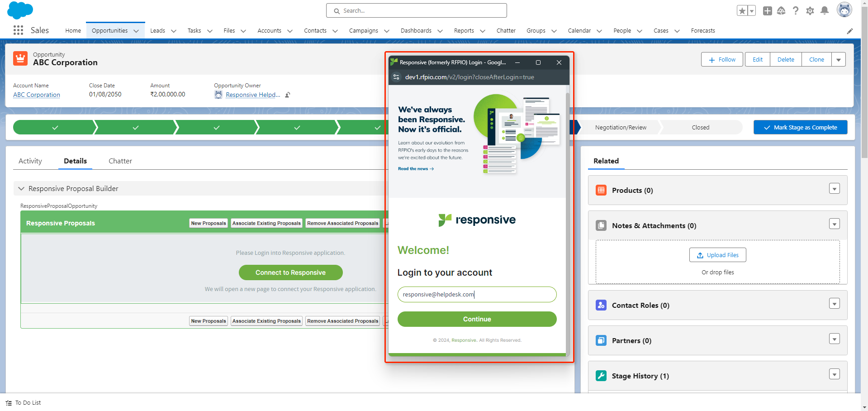The image size is (868, 411).
Task: Click the Products related list icon
Action: pos(601,190)
